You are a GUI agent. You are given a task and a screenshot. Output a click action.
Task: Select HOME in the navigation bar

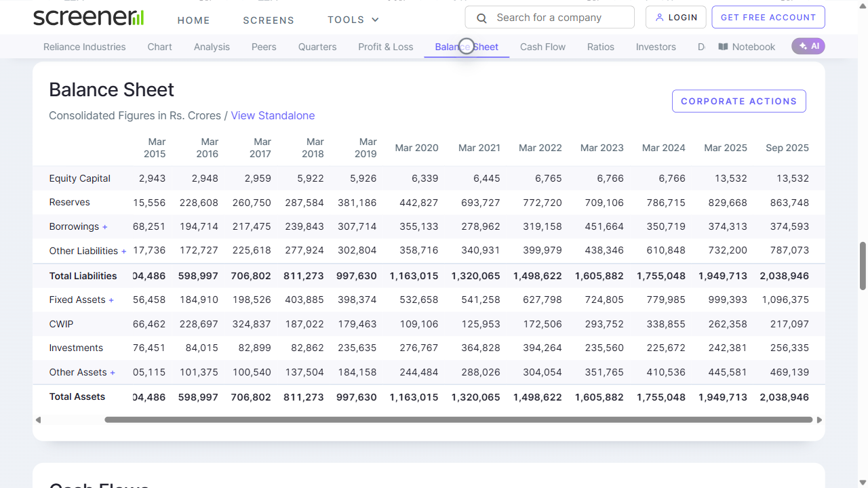tap(193, 20)
